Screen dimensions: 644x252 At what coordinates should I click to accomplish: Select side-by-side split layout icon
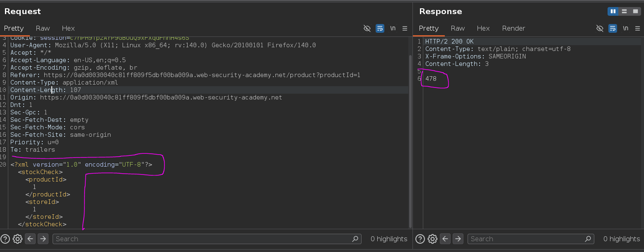[x=613, y=11]
